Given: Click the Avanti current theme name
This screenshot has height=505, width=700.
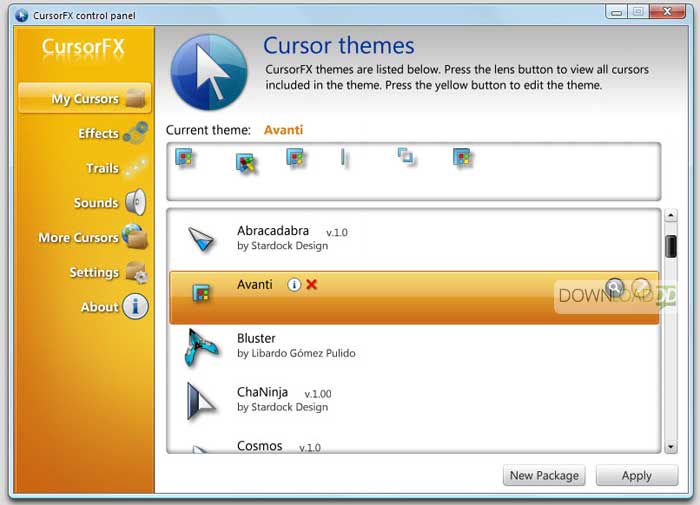Looking at the screenshot, I should pos(283,130).
